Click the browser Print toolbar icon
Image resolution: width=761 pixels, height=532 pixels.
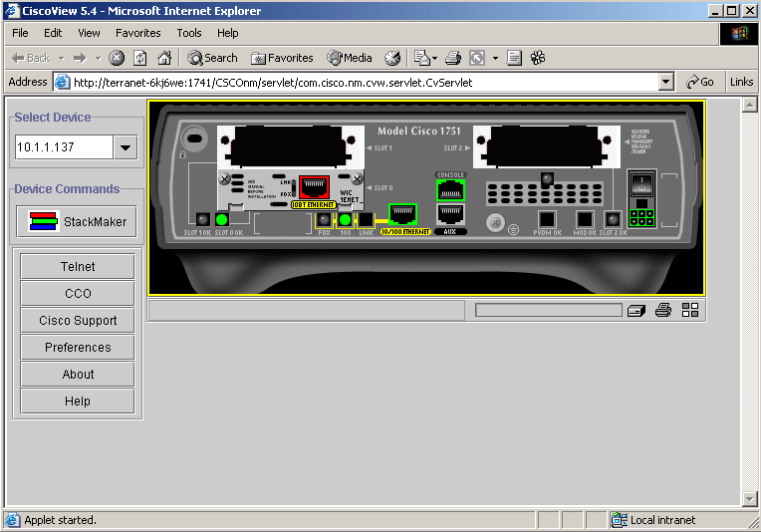click(x=453, y=58)
